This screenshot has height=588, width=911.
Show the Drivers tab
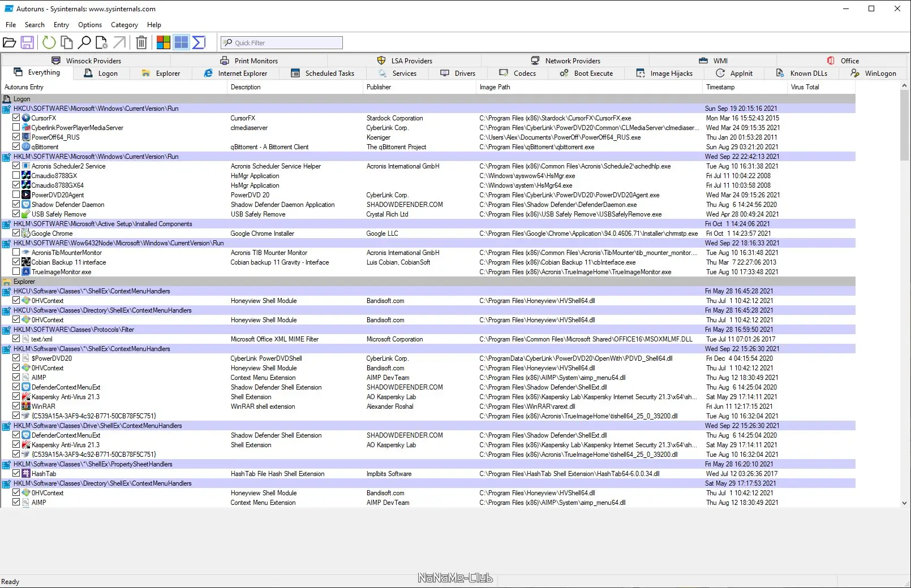click(458, 73)
